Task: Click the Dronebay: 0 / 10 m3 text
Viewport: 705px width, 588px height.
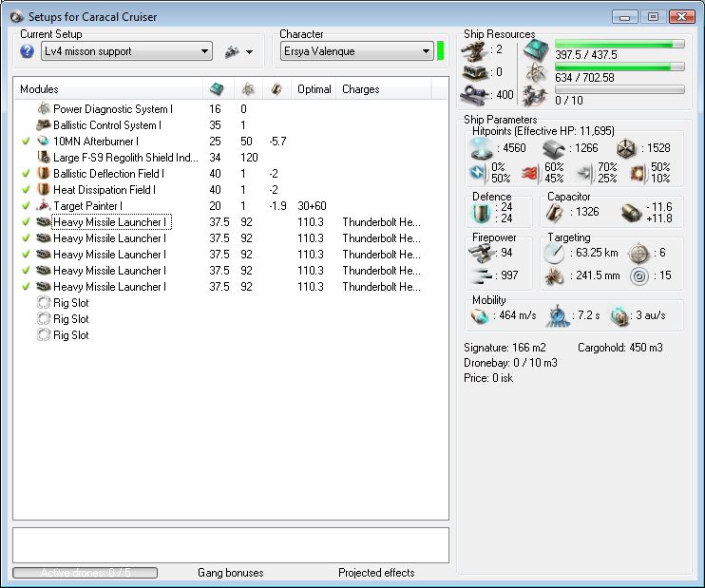Action: pos(510,363)
